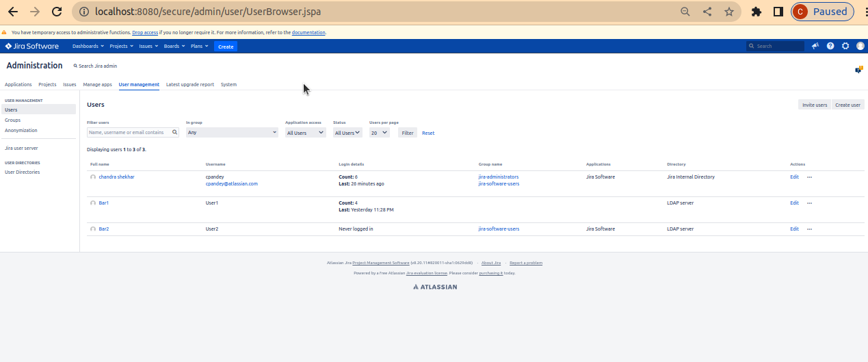Click Edit for Bar2

tap(794, 229)
